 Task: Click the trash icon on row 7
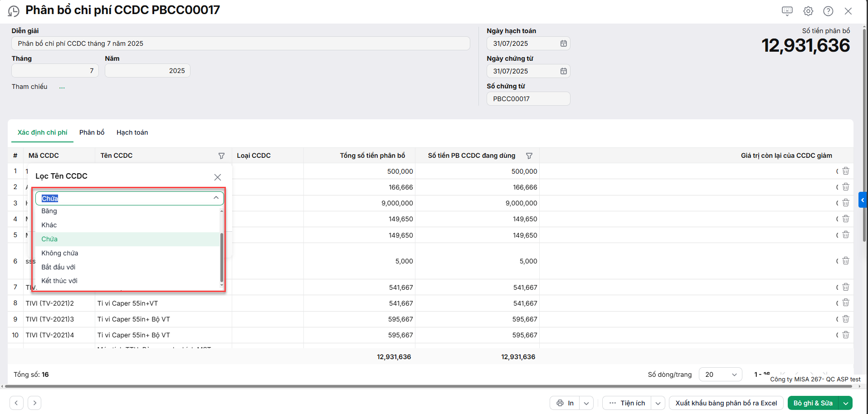pos(846,287)
